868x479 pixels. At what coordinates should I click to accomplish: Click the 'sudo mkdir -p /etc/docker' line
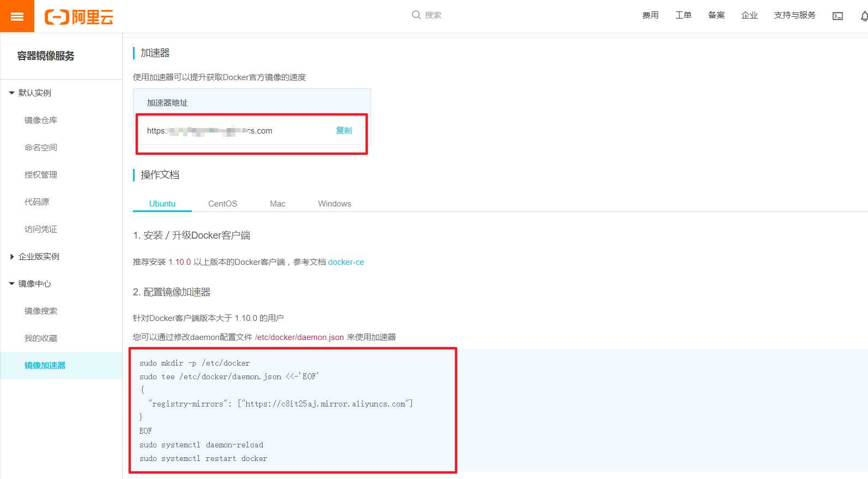point(195,363)
